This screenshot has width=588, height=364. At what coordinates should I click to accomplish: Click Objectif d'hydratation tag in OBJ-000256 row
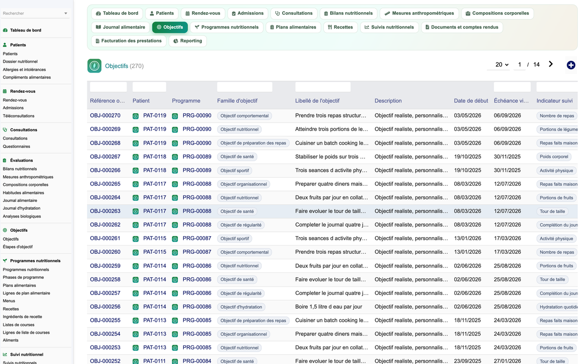pyautogui.click(x=241, y=307)
